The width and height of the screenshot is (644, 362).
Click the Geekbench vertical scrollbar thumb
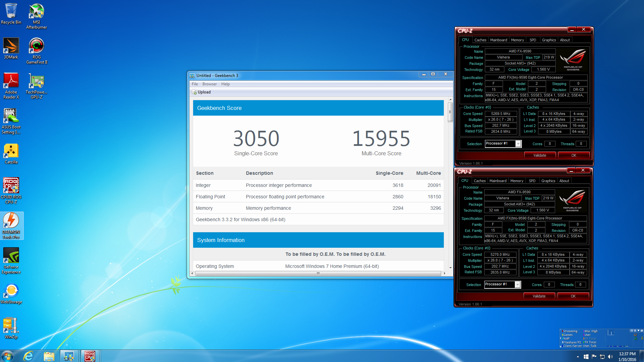450,112
